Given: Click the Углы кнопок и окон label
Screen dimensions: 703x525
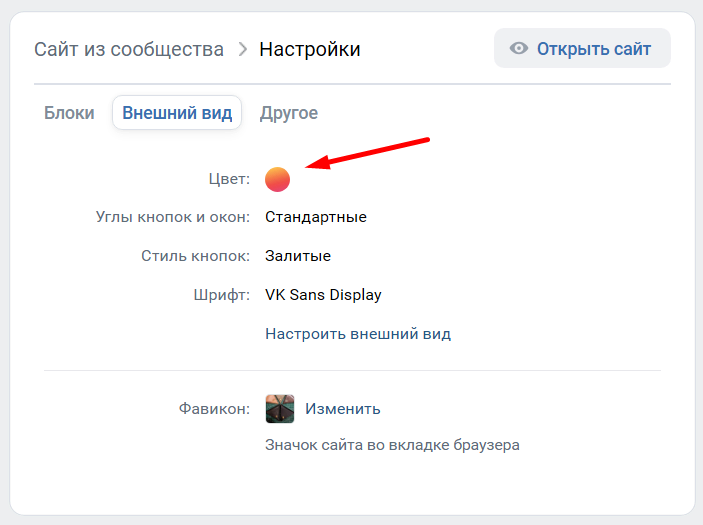Looking at the screenshot, I should click(173, 217).
